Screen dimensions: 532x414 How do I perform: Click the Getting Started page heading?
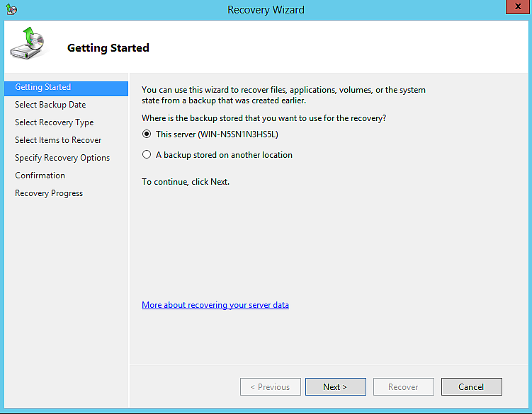pyautogui.click(x=108, y=48)
